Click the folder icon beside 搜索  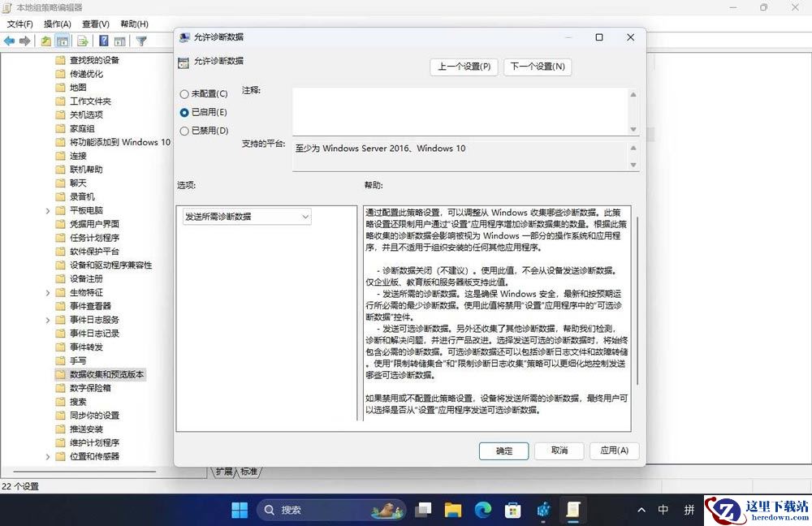[60, 402]
